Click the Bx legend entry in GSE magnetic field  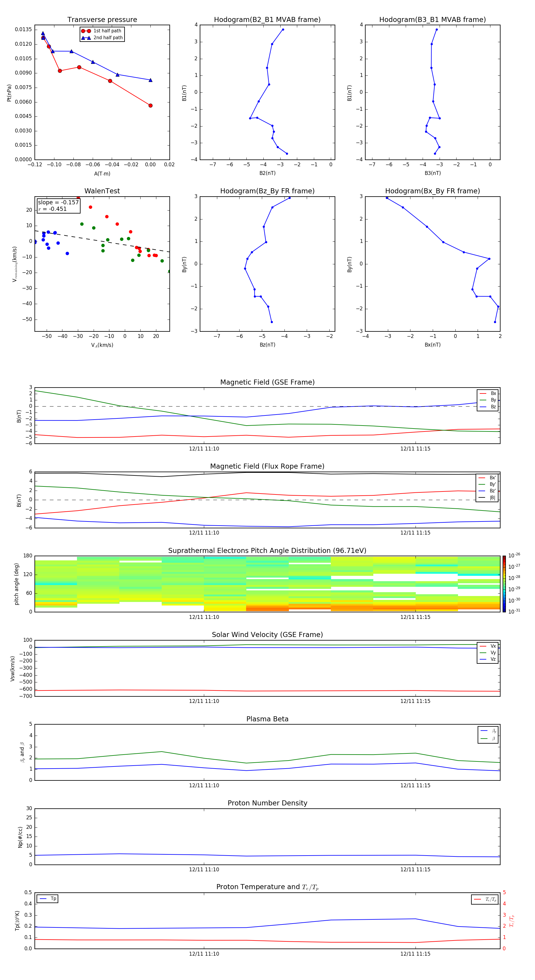pos(488,393)
